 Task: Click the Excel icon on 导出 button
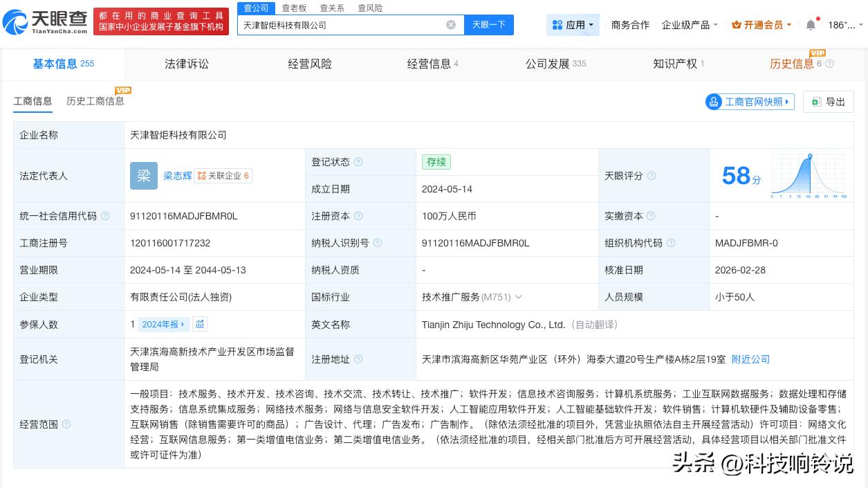tap(816, 102)
